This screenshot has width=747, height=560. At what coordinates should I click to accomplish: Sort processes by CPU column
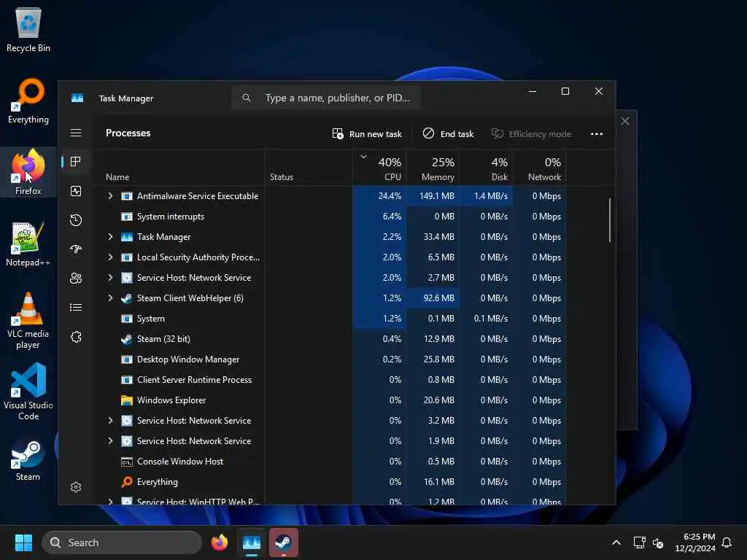coord(379,168)
